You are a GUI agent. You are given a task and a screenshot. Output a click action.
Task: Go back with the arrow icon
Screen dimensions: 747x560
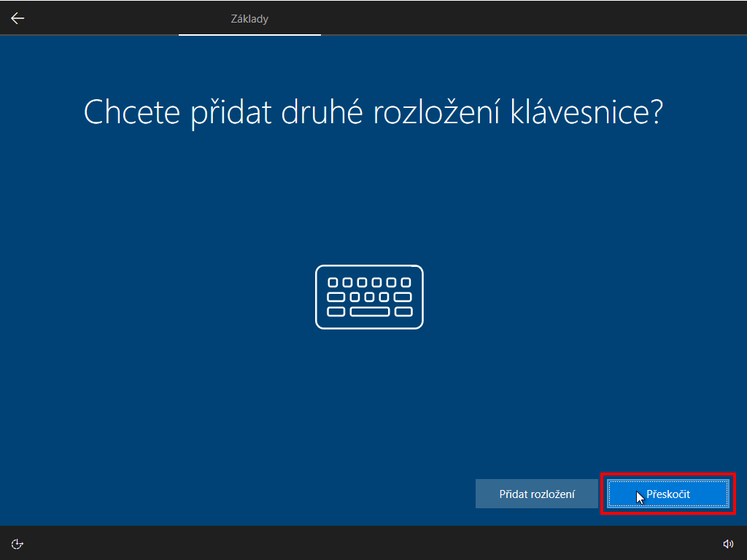pyautogui.click(x=18, y=18)
